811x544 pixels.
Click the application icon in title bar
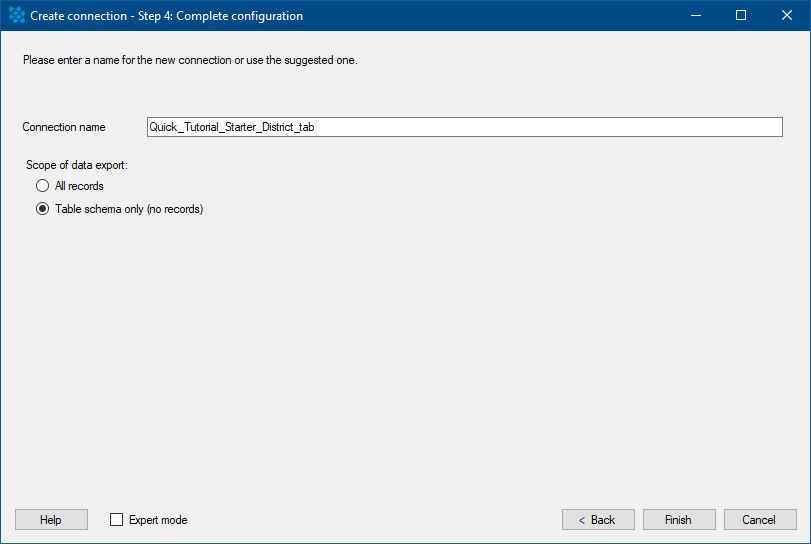tap(17, 16)
